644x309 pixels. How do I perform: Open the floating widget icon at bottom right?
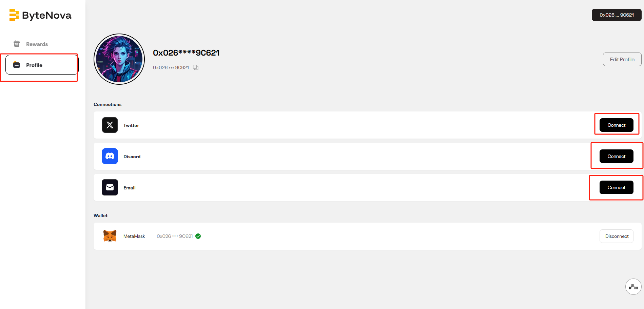(633, 287)
